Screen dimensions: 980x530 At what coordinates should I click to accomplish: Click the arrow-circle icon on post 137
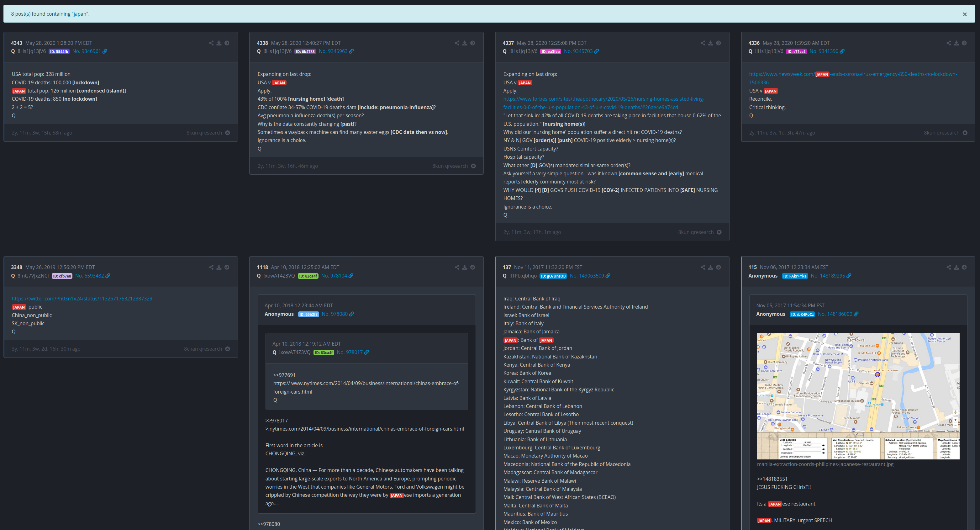pos(718,268)
